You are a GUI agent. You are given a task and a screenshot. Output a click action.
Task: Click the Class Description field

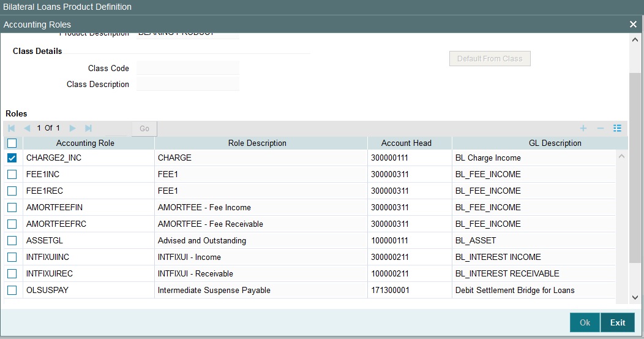pos(188,84)
